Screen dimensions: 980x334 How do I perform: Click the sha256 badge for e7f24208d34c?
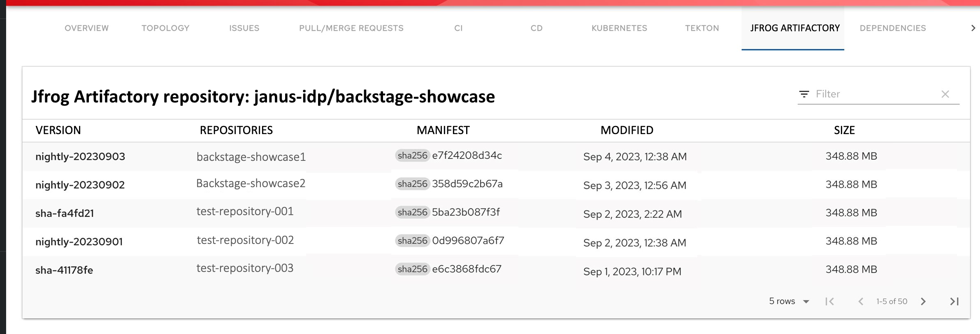click(412, 155)
